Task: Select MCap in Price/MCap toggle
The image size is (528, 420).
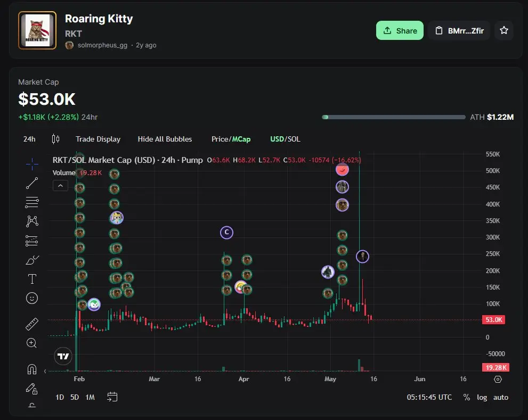Action: [x=241, y=139]
